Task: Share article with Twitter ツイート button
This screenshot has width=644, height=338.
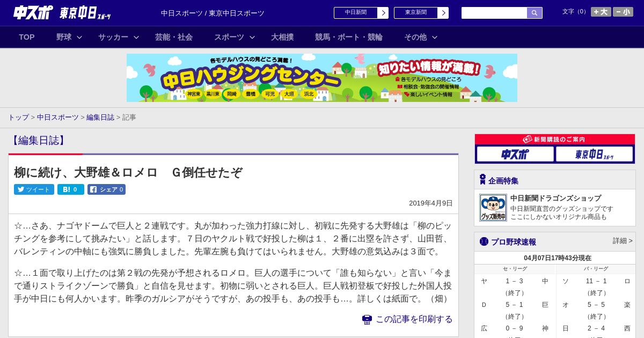Action: [x=34, y=189]
